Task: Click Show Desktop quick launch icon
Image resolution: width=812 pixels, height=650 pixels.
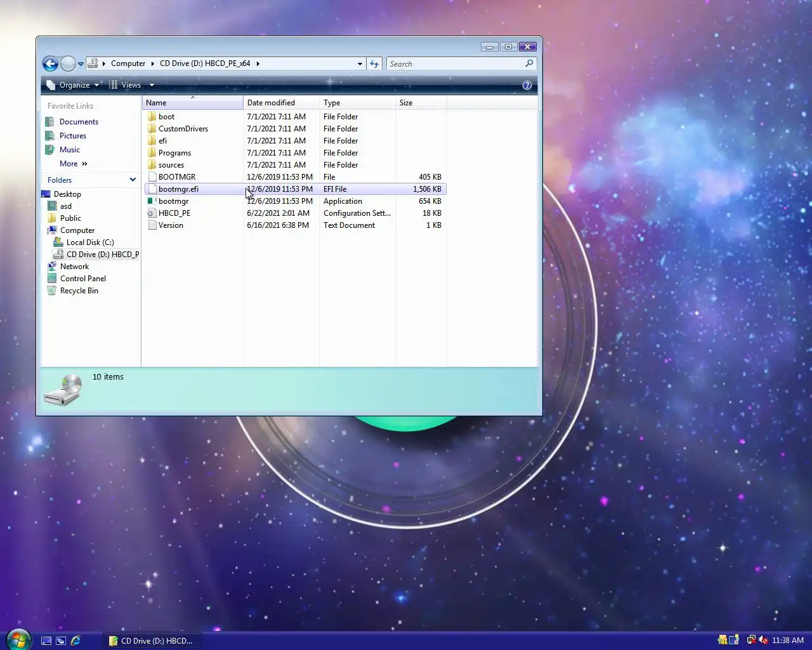Action: coord(46,641)
